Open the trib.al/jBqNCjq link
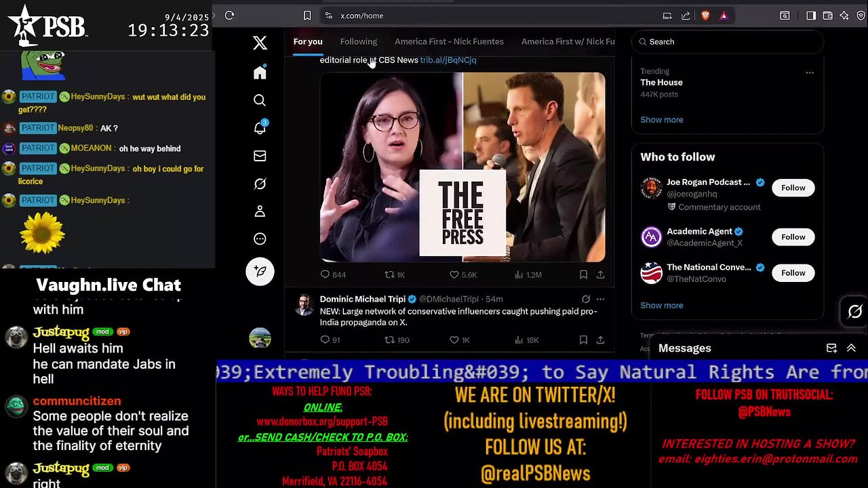This screenshot has height=488, width=868. [448, 60]
